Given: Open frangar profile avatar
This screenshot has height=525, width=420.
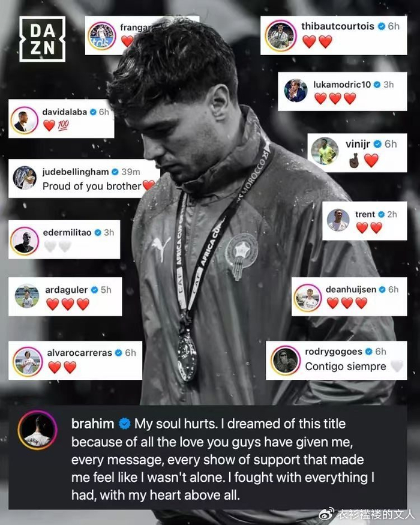Looking at the screenshot, I should (102, 36).
